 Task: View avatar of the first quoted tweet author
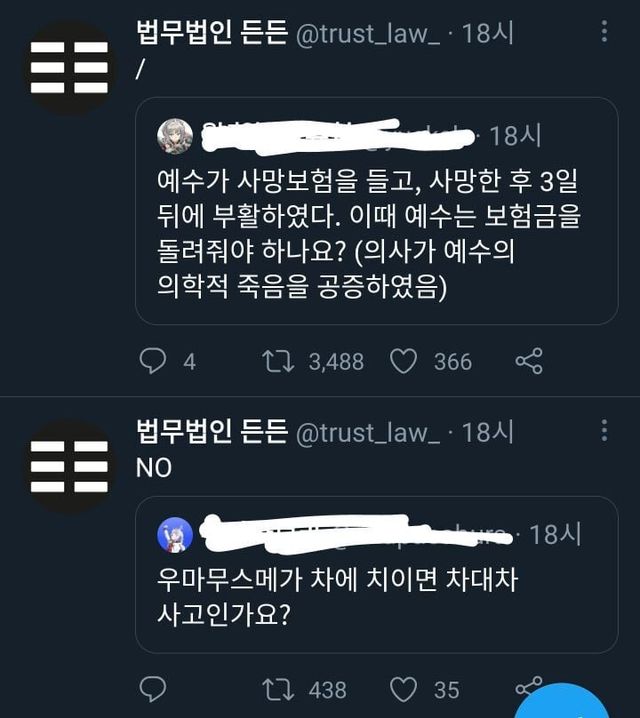(x=175, y=135)
